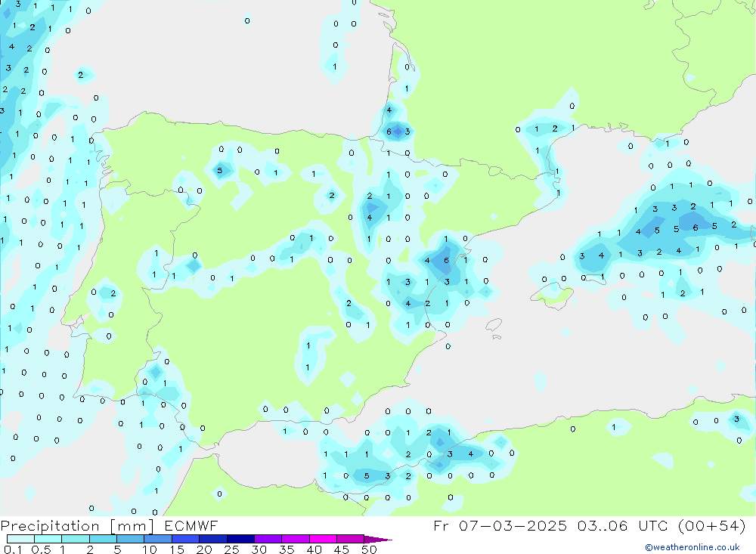
Task: Click the 1–2 mm legend color swatch
Action: (76, 539)
